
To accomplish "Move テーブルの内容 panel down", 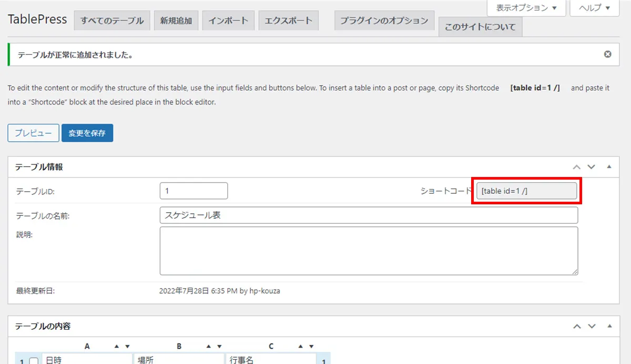I will coord(592,326).
